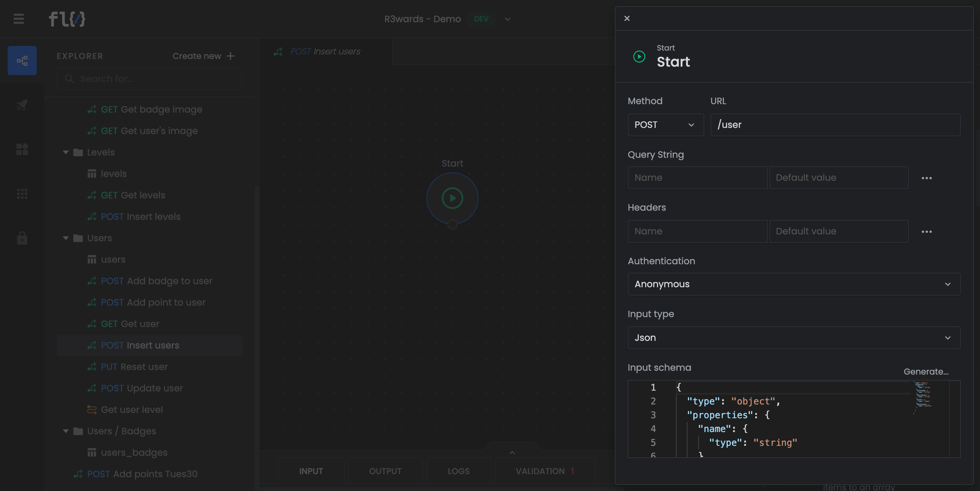Viewport: 980px width, 491px height.
Task: Click the Get user level function icon
Action: [92, 410]
